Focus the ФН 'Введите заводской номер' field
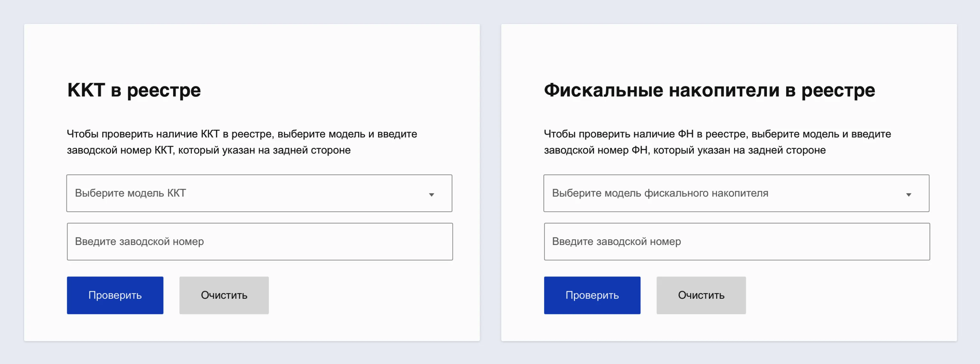This screenshot has width=980, height=364. coord(737,241)
